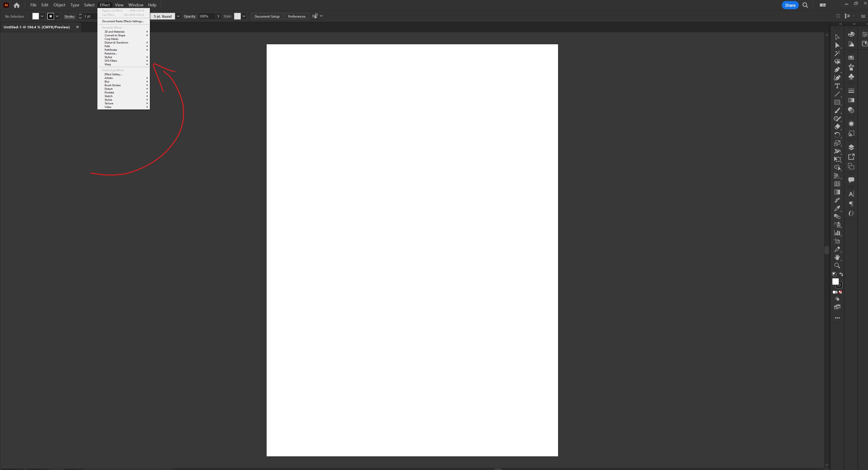Select the Hand tool
Image resolution: width=868 pixels, height=470 pixels.
pyautogui.click(x=837, y=257)
